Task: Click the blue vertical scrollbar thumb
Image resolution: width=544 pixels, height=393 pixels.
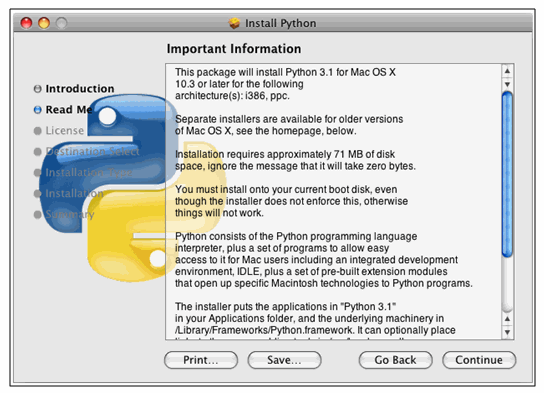Action: point(507,174)
